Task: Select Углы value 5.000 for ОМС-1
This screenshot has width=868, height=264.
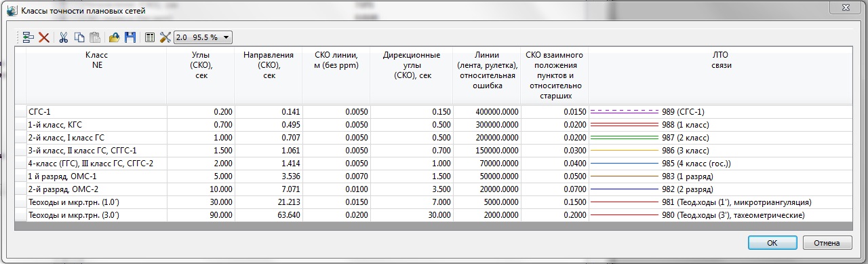Action: [201, 176]
